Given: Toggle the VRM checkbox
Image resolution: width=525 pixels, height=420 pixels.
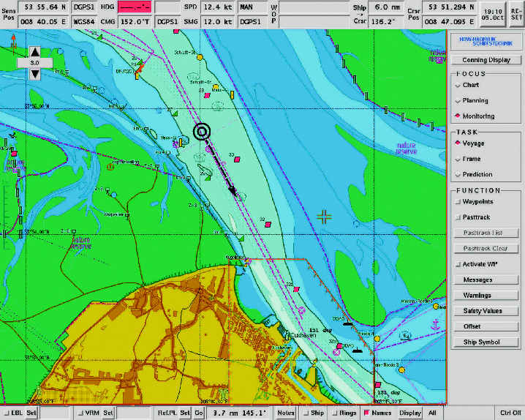Looking at the screenshot, I should coord(80,413).
